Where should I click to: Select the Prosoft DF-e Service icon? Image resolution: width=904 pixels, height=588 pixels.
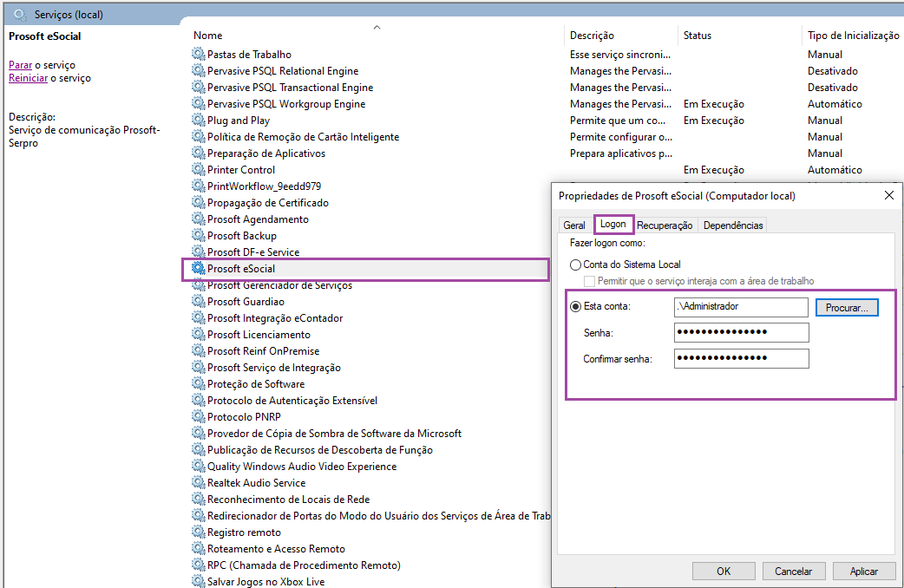point(199,252)
